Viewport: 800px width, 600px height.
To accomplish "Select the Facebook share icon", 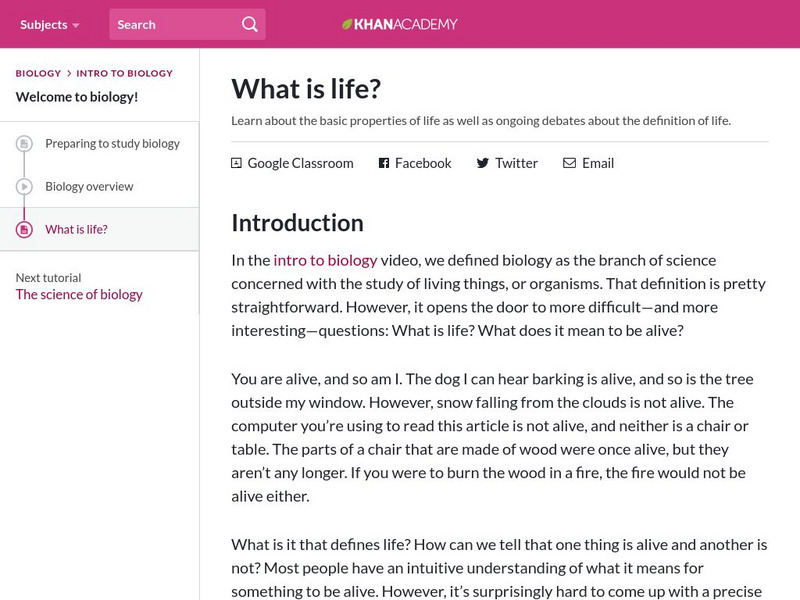I will [x=382, y=163].
